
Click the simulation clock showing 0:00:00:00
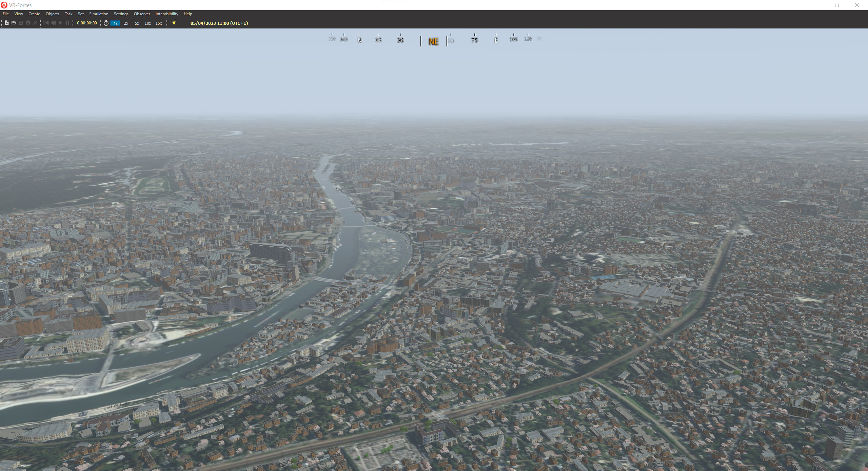point(87,23)
